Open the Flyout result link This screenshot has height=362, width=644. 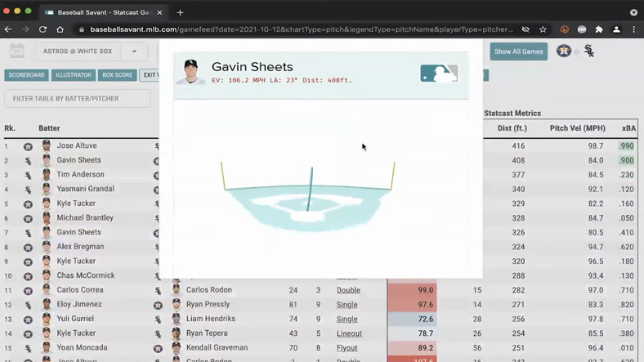pos(347,347)
